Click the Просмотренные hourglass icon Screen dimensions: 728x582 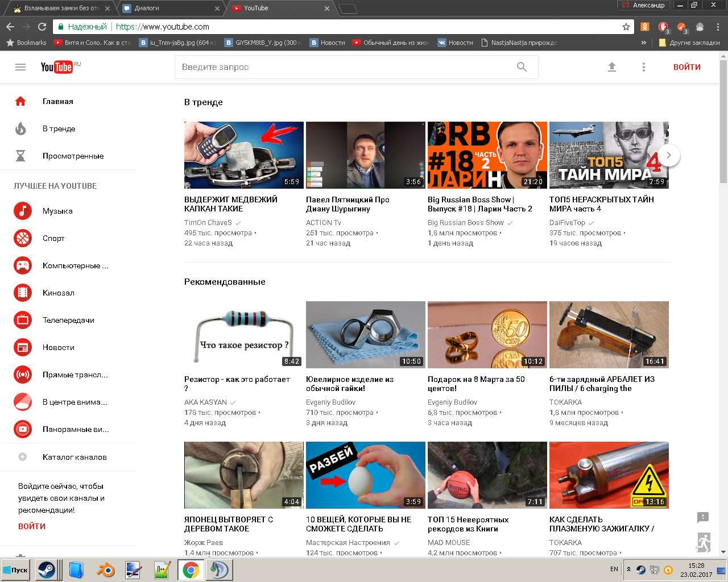[20, 156]
